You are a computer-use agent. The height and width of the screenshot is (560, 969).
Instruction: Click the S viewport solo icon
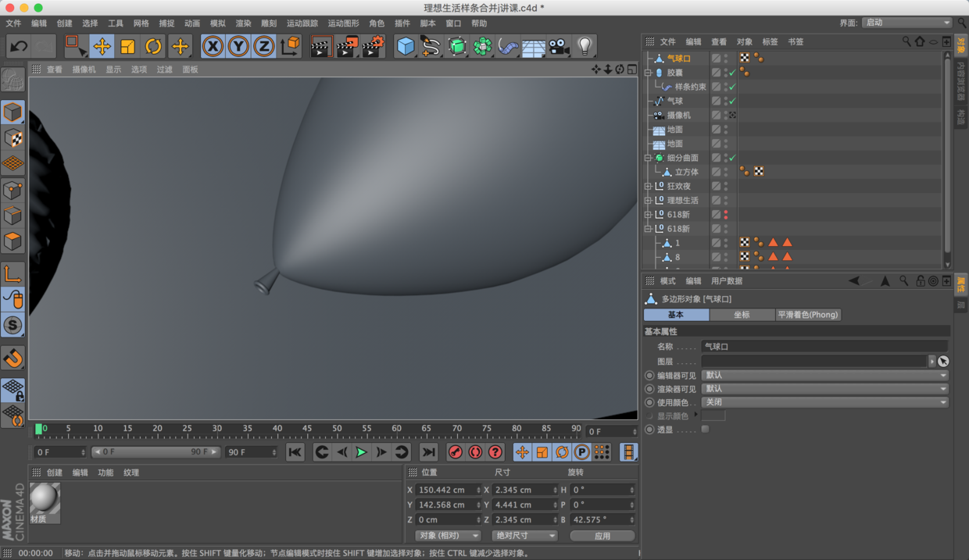coord(13,325)
